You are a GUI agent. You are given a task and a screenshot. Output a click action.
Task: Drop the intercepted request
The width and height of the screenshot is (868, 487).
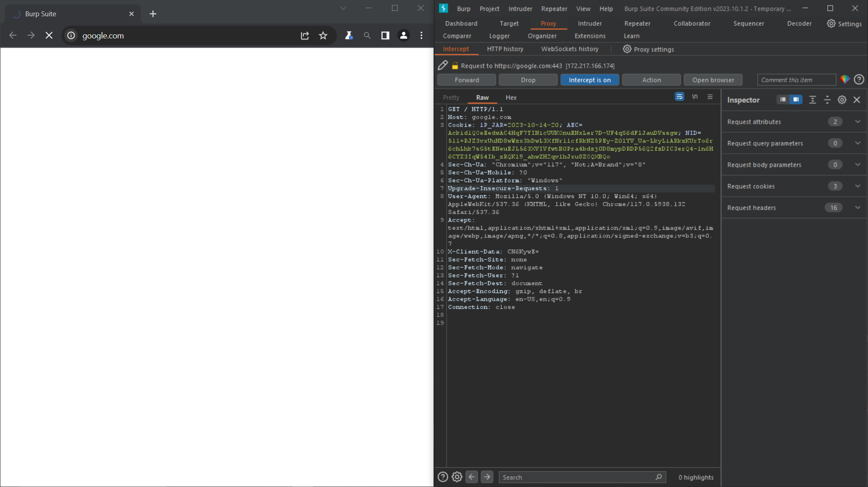[x=528, y=80]
